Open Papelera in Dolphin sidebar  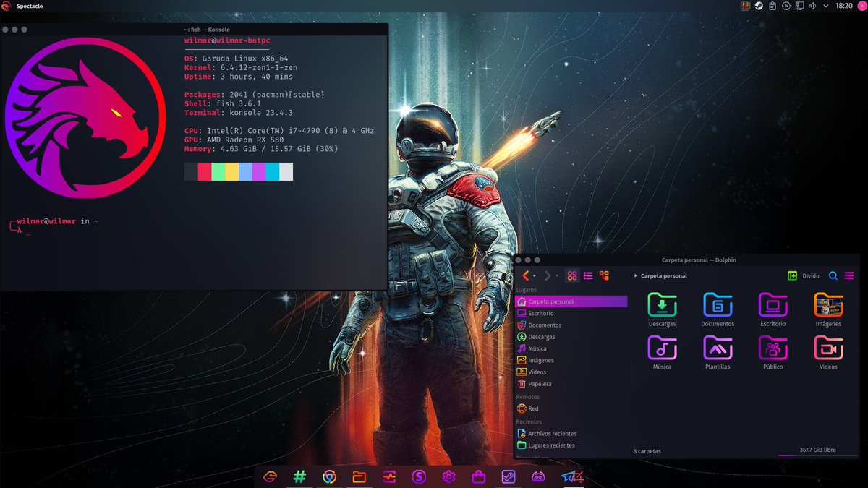tap(571, 384)
